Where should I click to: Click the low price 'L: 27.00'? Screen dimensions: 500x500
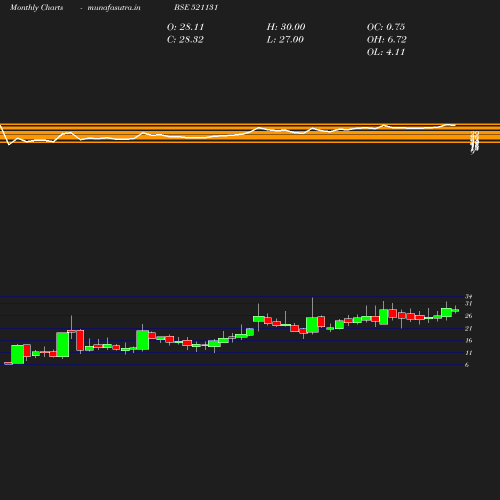click(x=285, y=39)
